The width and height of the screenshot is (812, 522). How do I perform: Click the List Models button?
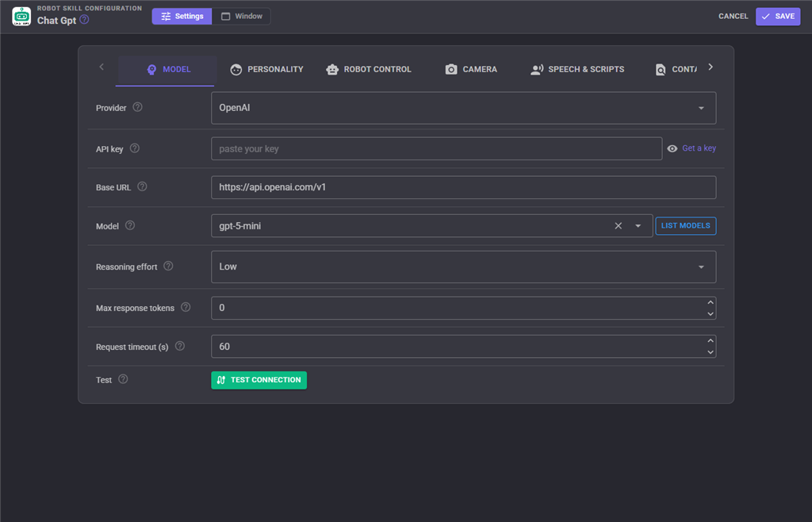click(x=686, y=226)
